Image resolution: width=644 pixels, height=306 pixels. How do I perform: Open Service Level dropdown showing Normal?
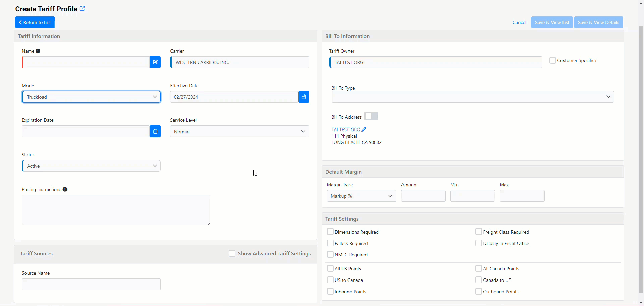click(239, 132)
